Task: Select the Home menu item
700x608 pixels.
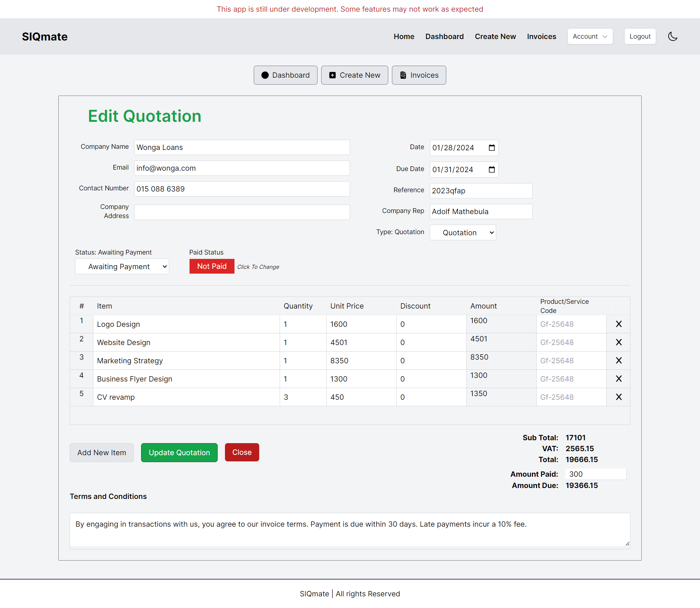Action: [404, 36]
